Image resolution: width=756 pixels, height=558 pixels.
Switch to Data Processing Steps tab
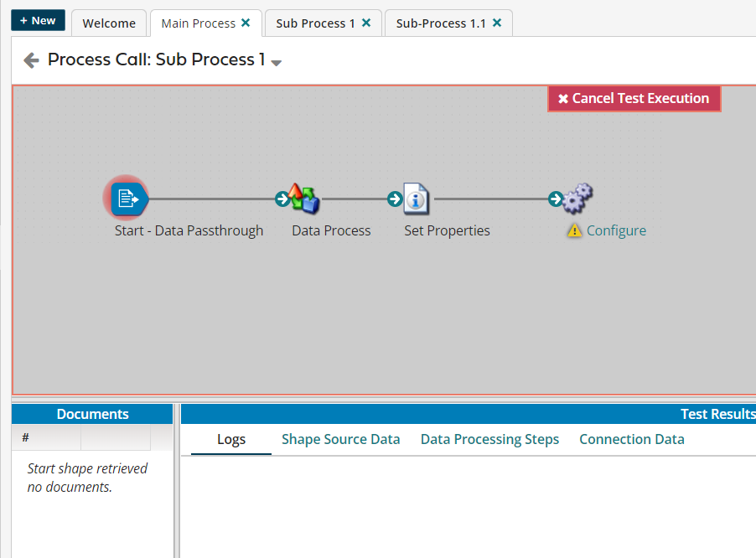click(489, 439)
